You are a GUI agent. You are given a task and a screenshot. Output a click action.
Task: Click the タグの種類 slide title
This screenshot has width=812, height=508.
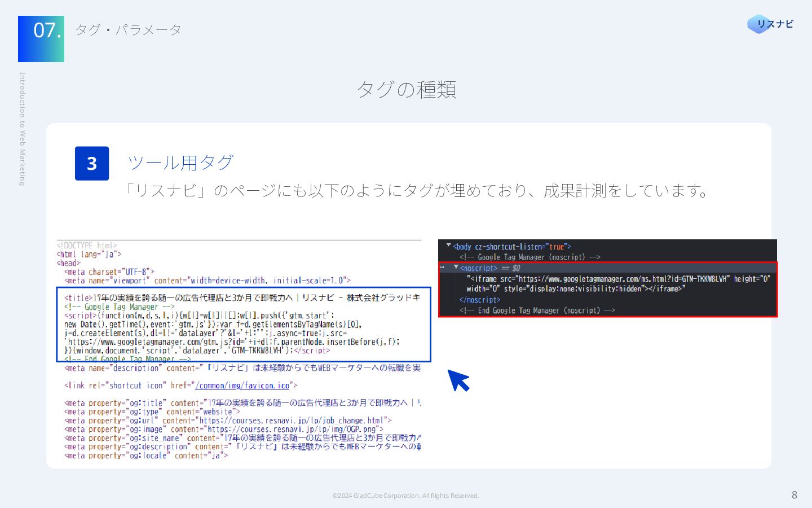[407, 89]
